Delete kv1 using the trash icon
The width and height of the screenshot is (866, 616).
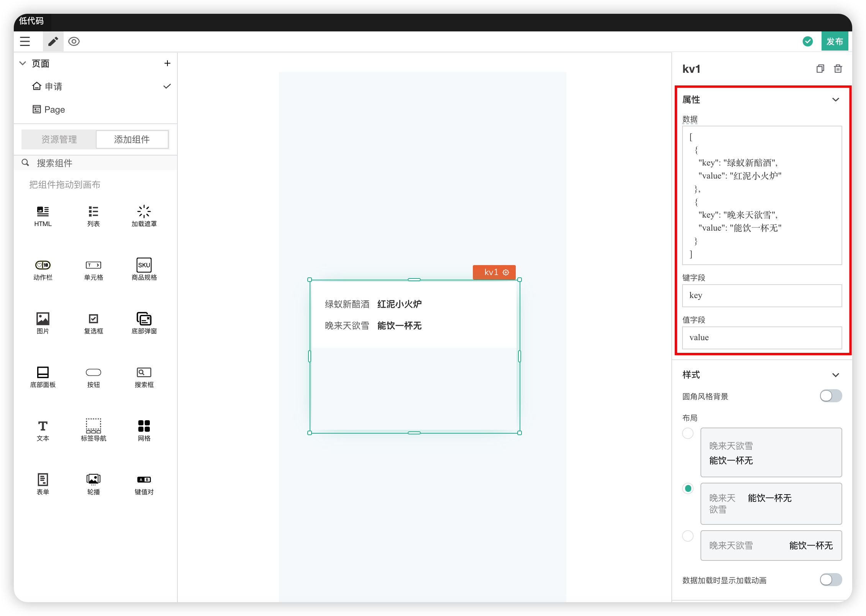838,69
